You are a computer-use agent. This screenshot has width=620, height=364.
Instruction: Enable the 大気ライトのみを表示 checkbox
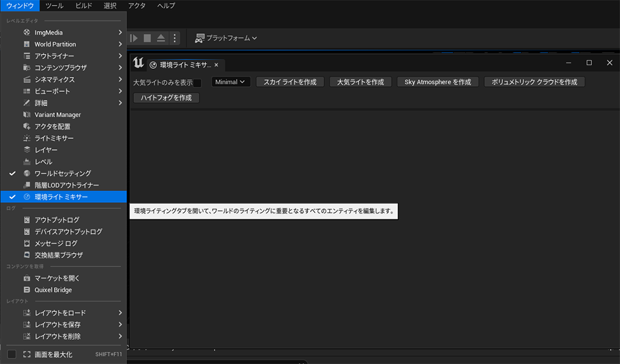[x=197, y=82]
